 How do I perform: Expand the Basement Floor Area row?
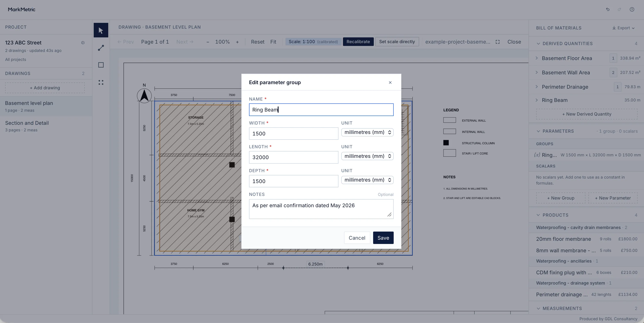click(537, 58)
